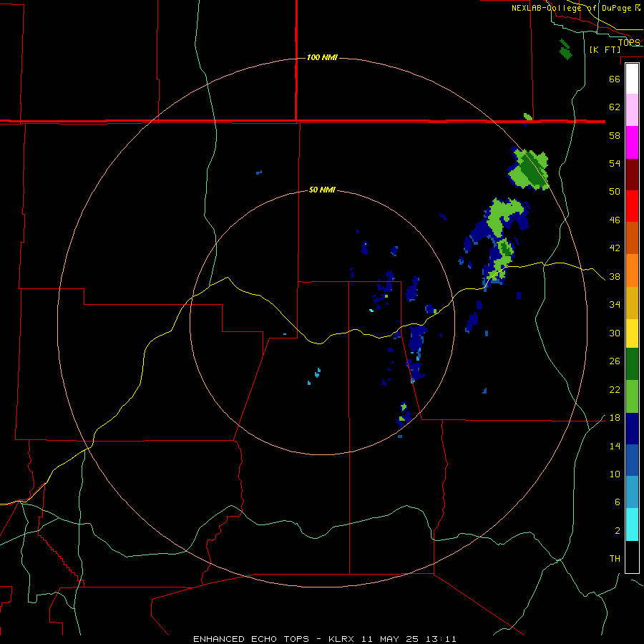Click the "[K FT]" units label
644x644 pixels.
[605, 49]
